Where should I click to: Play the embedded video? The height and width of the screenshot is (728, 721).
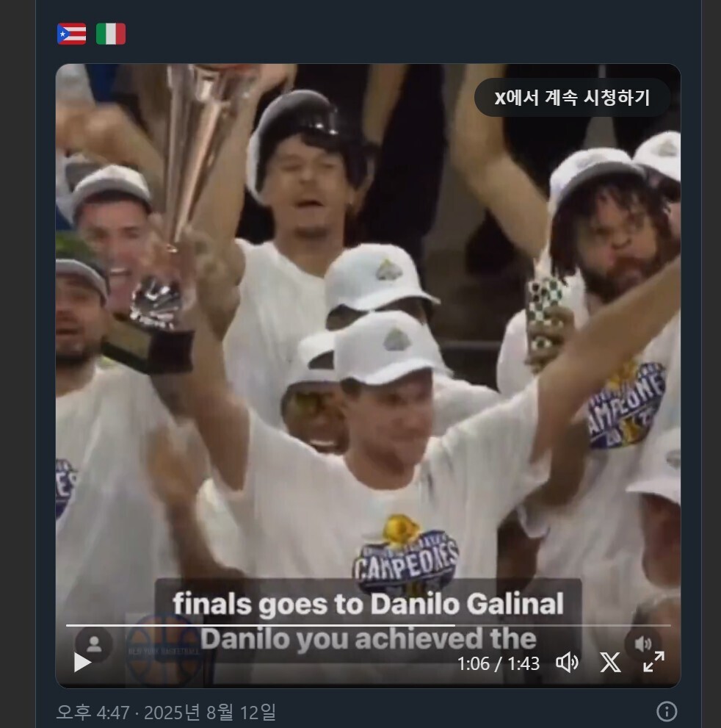coord(82,662)
